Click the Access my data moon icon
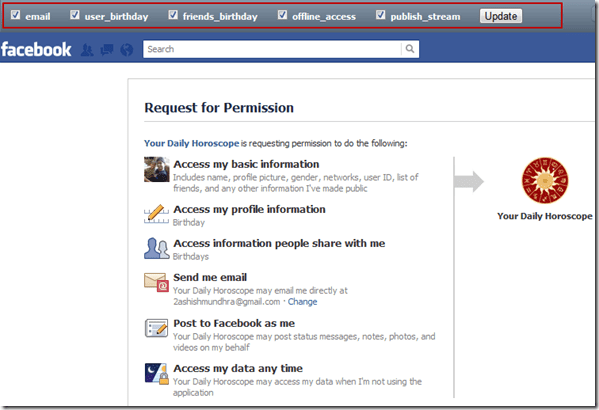This screenshot has height=410, width=599. pyautogui.click(x=156, y=373)
